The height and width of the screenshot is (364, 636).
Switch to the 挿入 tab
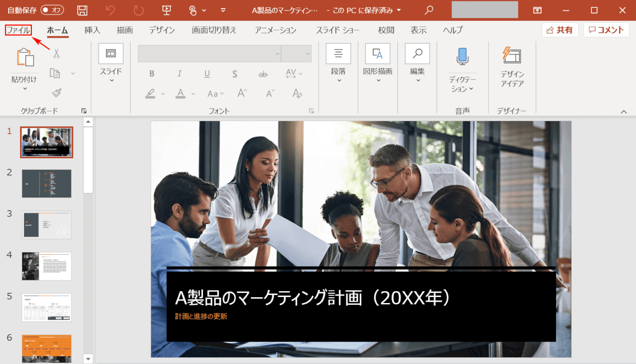[x=92, y=30]
